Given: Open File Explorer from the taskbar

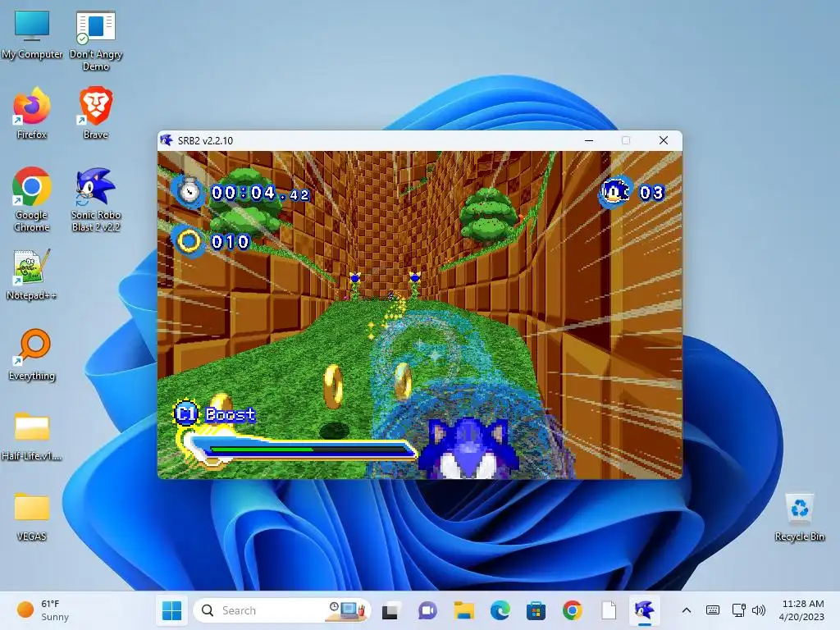Looking at the screenshot, I should pos(464,610).
